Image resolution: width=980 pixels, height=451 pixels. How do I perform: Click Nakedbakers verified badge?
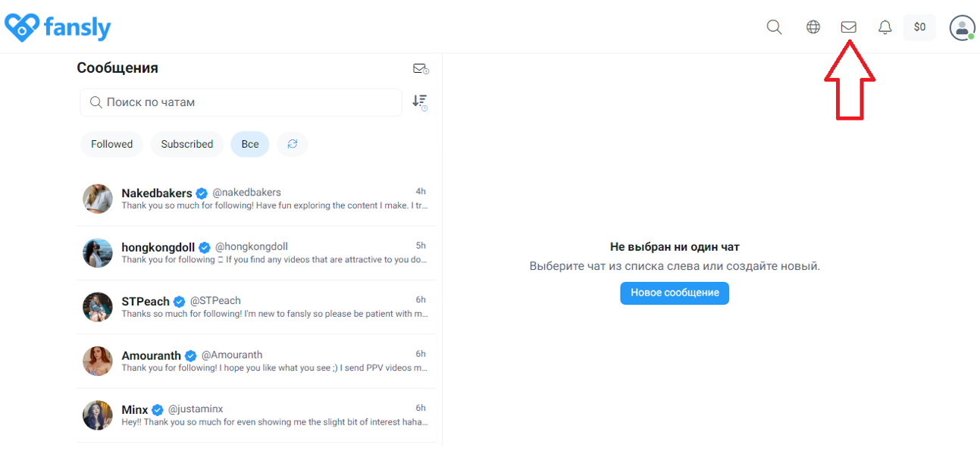[202, 193]
